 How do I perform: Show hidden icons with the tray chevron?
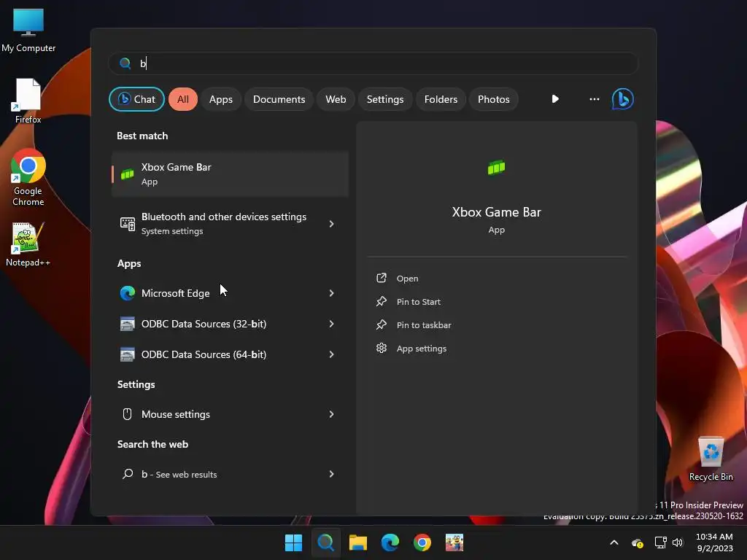[x=614, y=542]
